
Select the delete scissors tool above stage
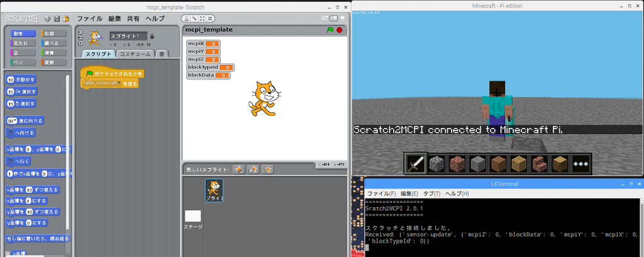coord(195,18)
